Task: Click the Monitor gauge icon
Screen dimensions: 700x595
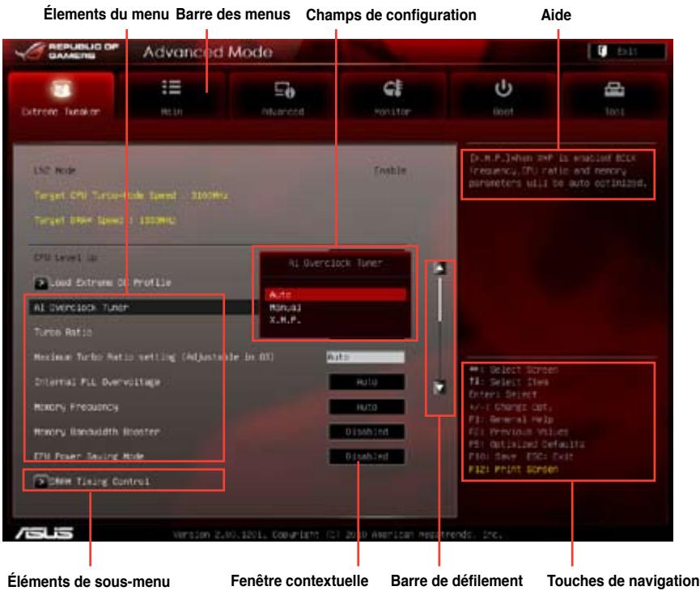Action: coord(393,88)
